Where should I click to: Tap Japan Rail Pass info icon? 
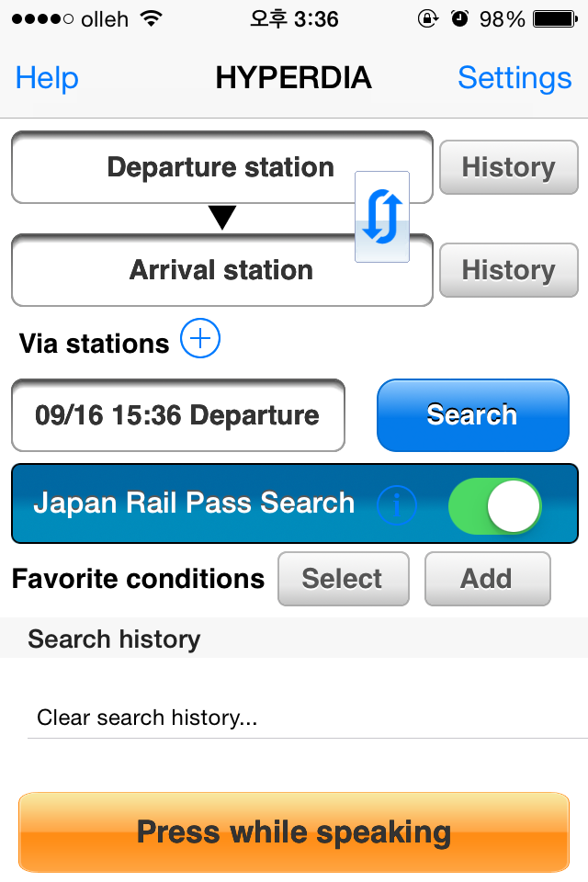[397, 503]
